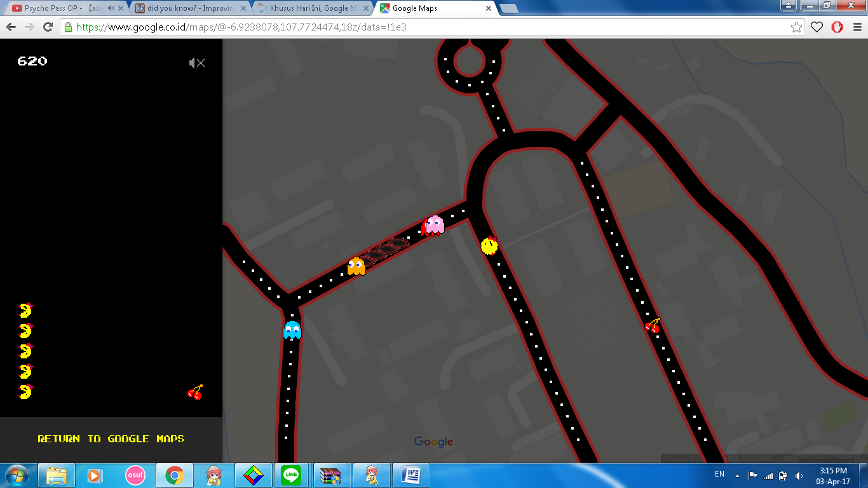Click the bottom Ms. Pac-Man life icon
Viewport: 868px width, 488px height.
[x=25, y=391]
